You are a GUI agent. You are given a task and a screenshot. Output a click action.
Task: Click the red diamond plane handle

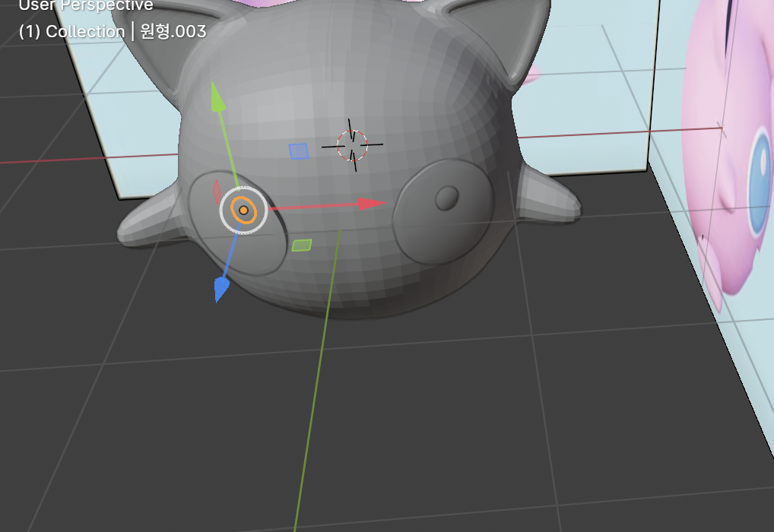(x=217, y=192)
